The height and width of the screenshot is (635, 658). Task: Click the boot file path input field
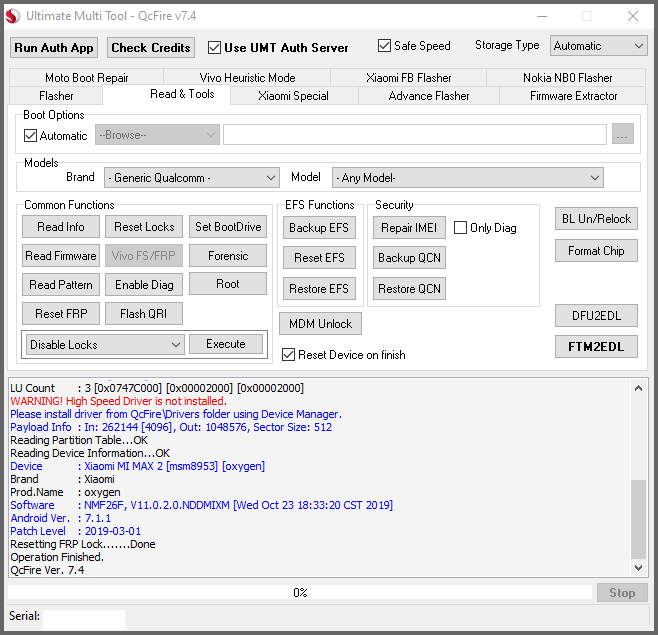(415, 134)
